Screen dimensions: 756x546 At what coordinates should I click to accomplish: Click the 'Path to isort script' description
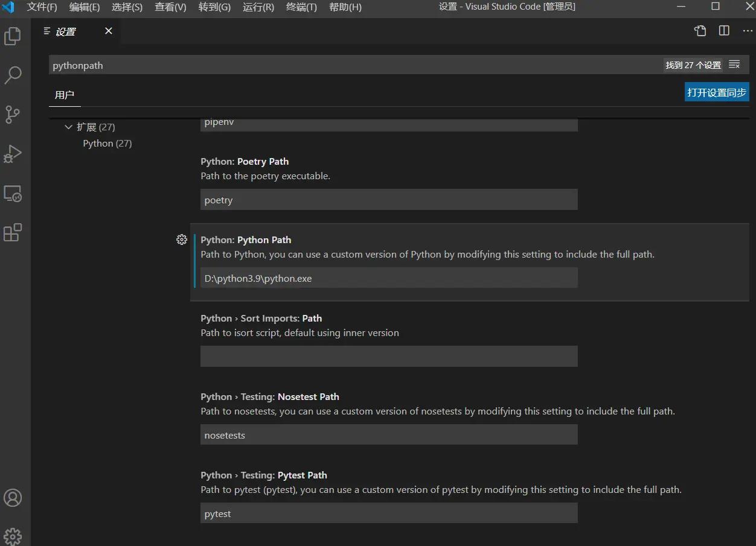[300, 333]
